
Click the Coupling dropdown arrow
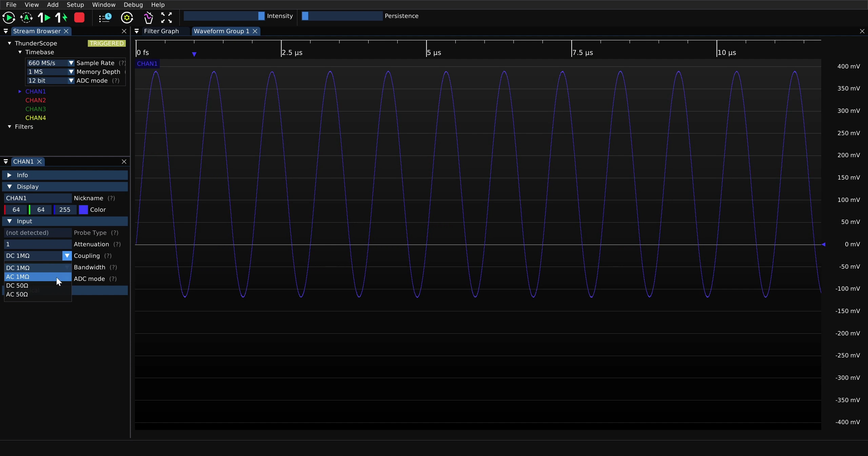(x=67, y=256)
